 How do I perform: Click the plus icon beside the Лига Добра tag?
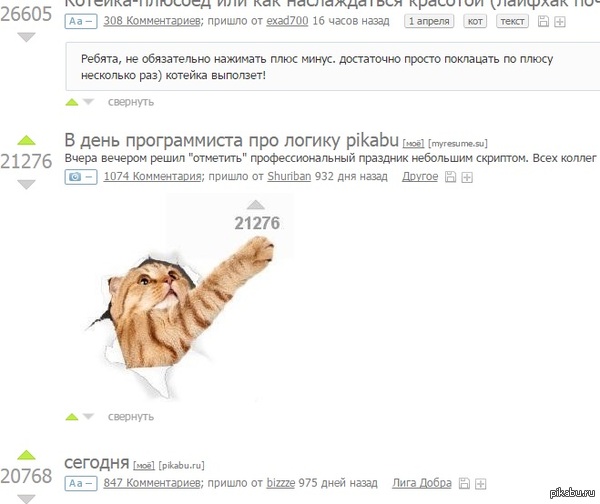point(480,484)
